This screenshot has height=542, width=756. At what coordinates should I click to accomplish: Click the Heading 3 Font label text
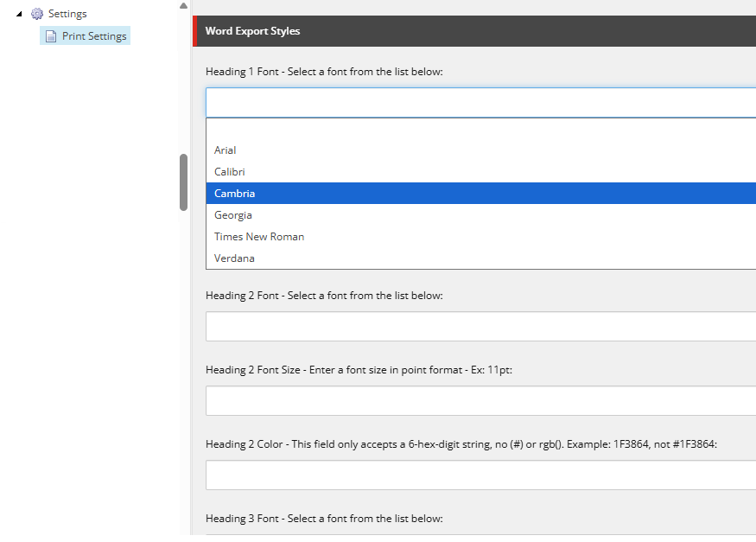click(324, 519)
